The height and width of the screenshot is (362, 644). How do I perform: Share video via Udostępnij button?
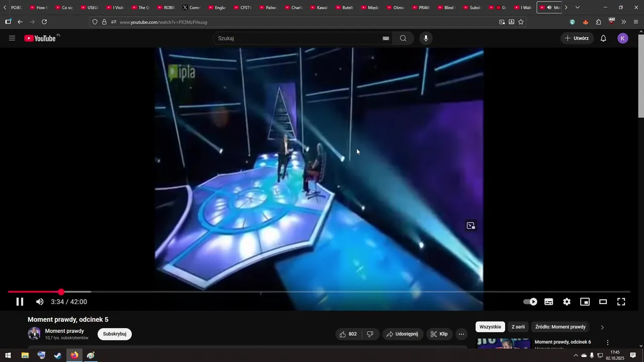pos(403,334)
